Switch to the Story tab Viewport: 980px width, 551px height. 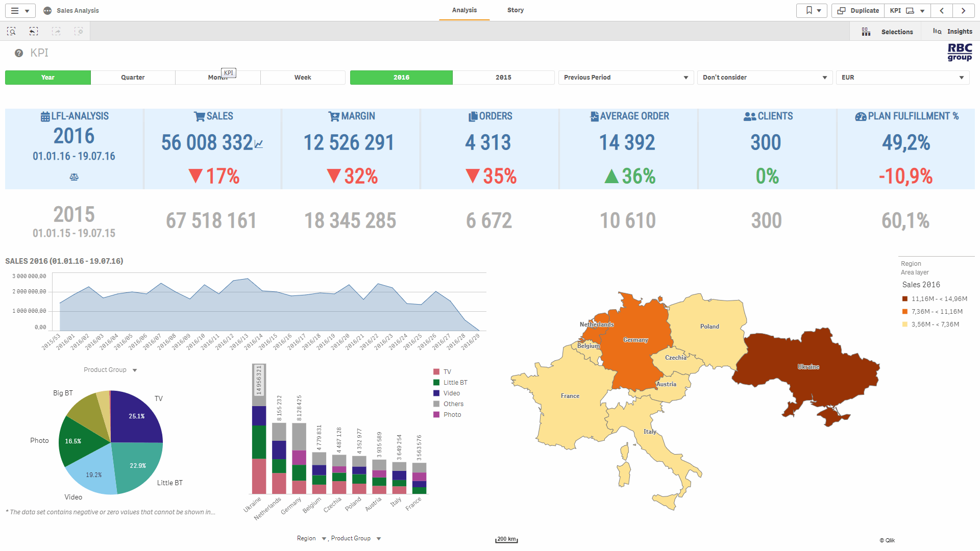tap(515, 10)
